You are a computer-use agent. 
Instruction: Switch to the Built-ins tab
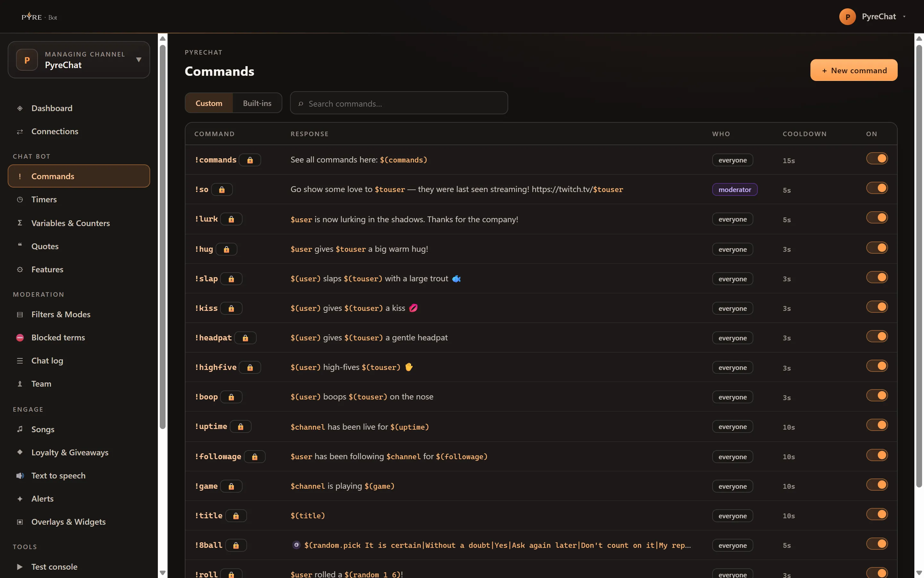257,103
